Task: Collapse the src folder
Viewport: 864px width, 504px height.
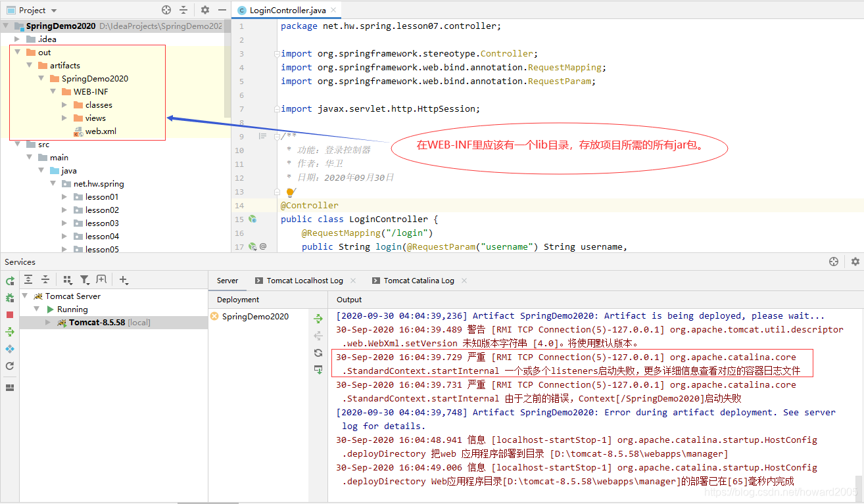Action: point(18,145)
